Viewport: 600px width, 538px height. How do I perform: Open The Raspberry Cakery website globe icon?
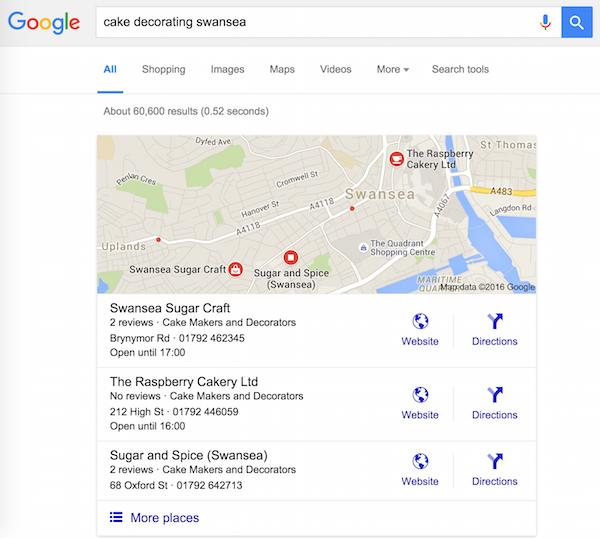pos(420,396)
